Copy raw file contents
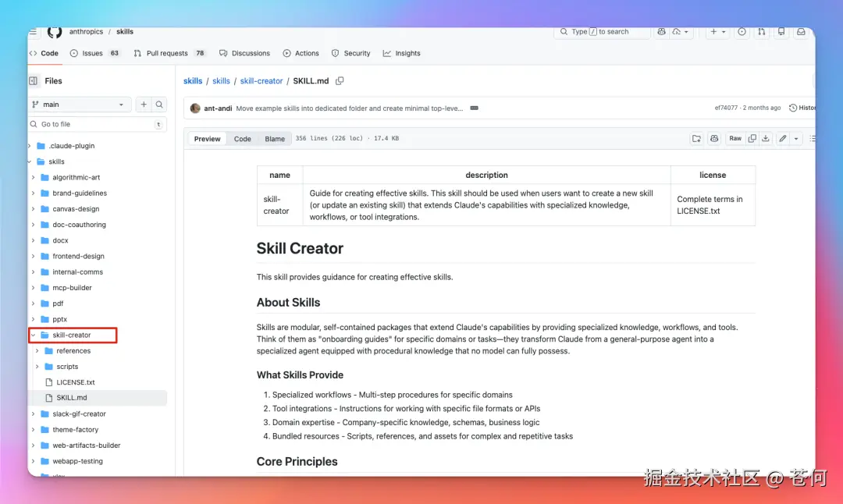Screen dimensions: 843x504 click(x=752, y=139)
